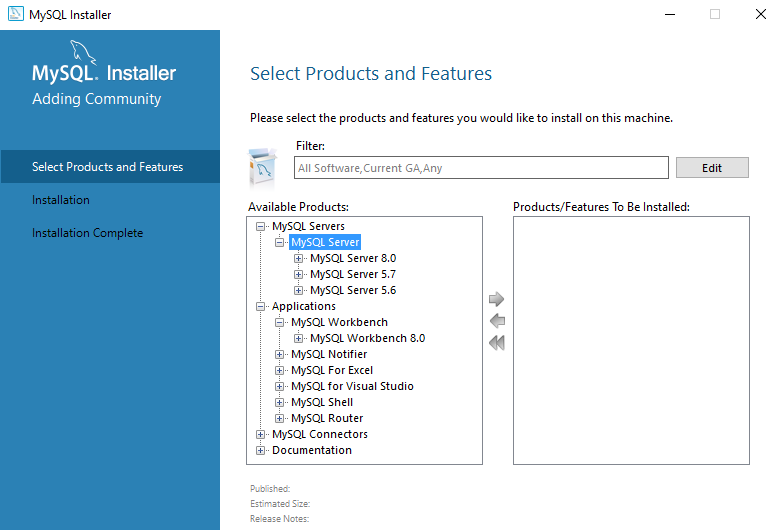Collapse the MySQL Servers tree node

point(260,226)
